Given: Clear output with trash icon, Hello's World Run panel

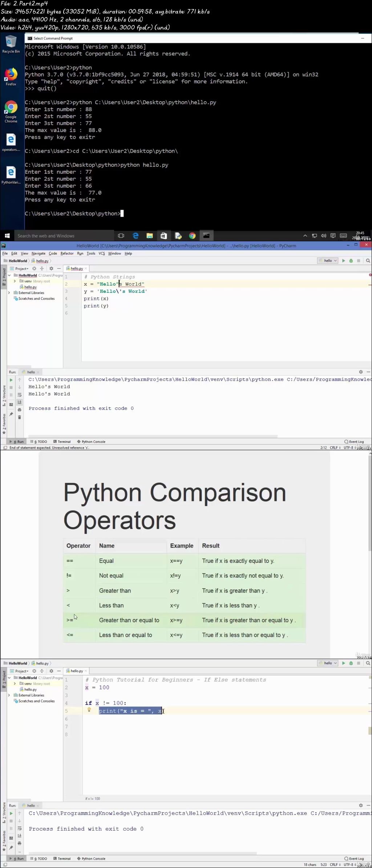Looking at the screenshot, I should (x=20, y=417).
